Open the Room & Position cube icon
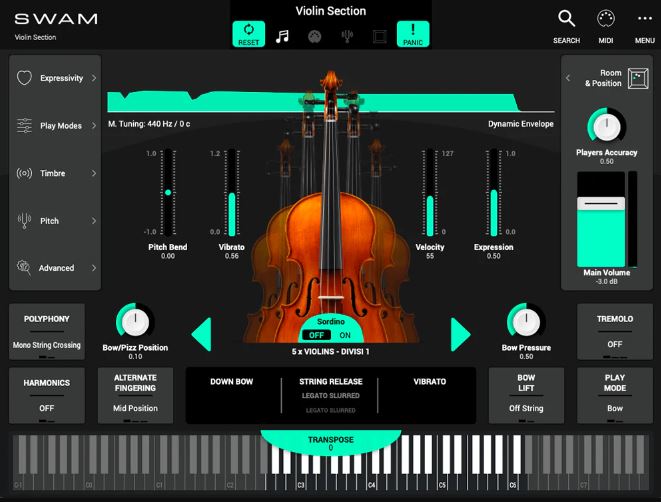The image size is (661, 502). coord(638,78)
